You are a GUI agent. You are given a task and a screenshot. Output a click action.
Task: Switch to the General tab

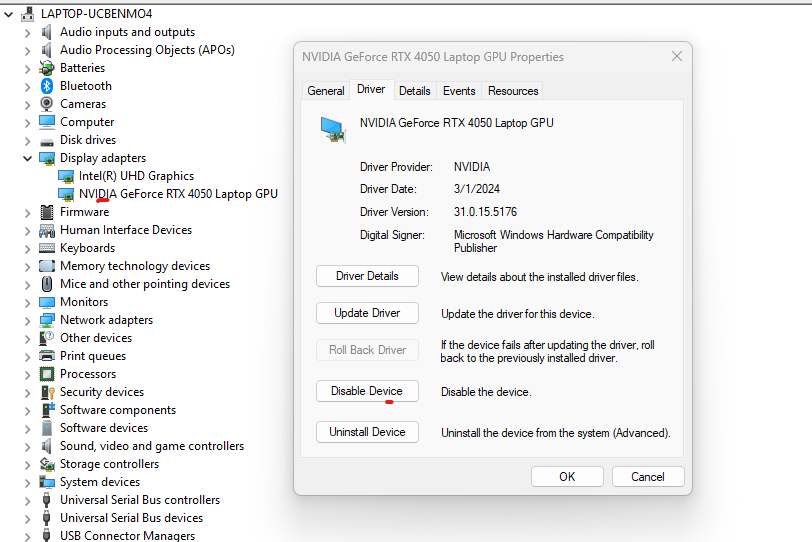(326, 91)
